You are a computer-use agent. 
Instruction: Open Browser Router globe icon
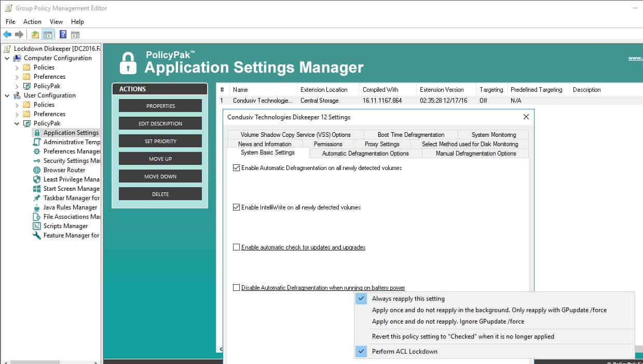click(37, 170)
